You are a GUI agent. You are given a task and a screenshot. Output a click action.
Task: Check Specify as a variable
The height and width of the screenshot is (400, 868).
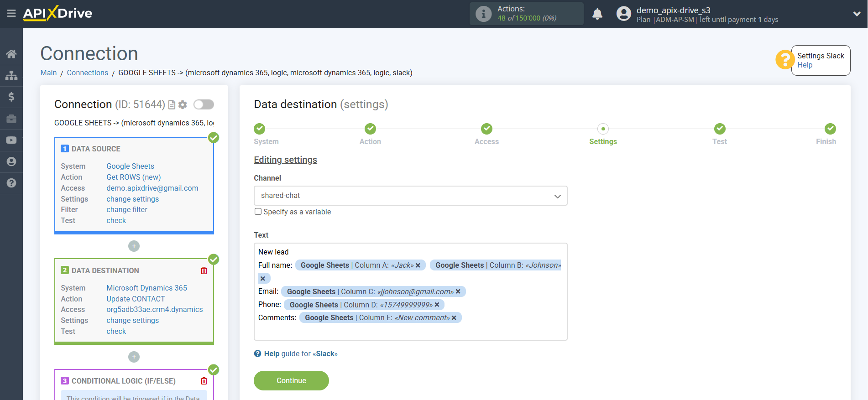(x=258, y=212)
